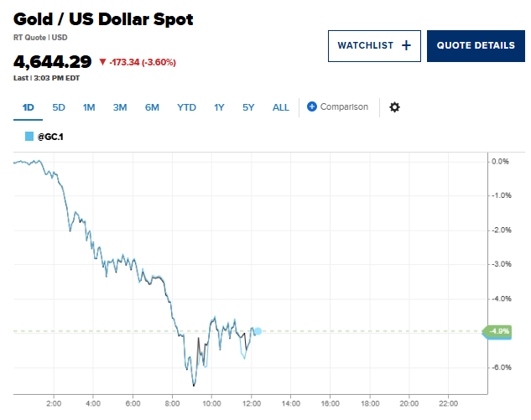Select the 1D time range tab

coord(29,107)
